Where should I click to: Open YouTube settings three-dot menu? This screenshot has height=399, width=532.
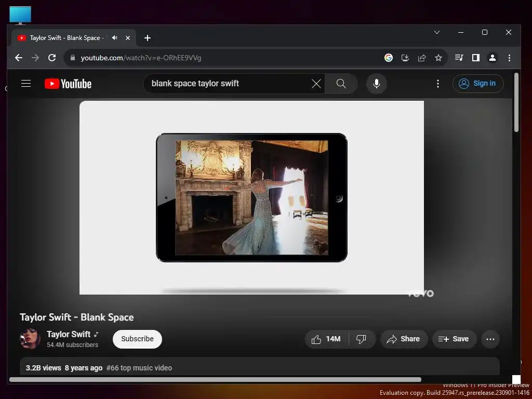437,84
